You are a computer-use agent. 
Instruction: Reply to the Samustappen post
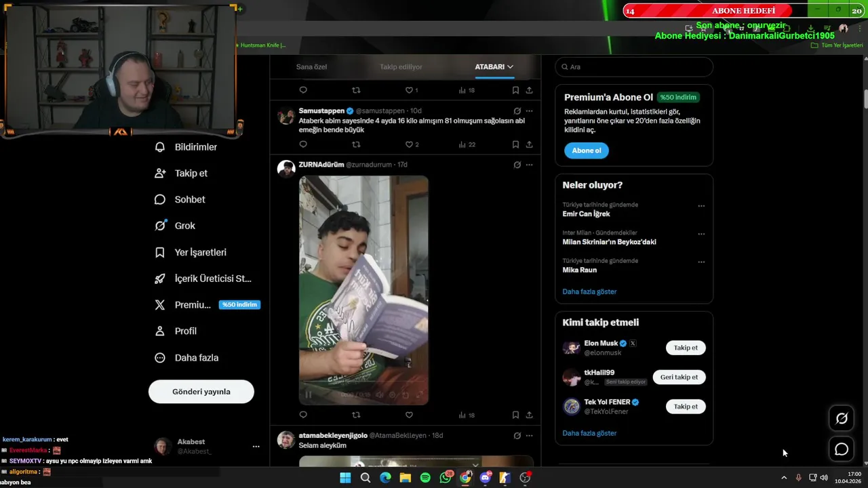(x=303, y=144)
